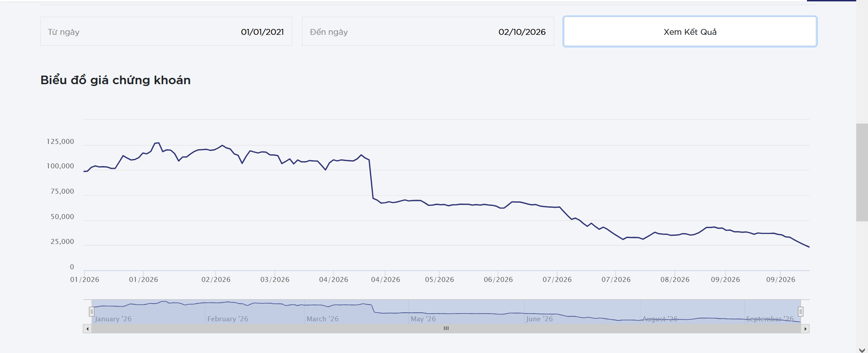Click the February '26 navigator label
The height and width of the screenshot is (353, 868).
[x=228, y=319]
